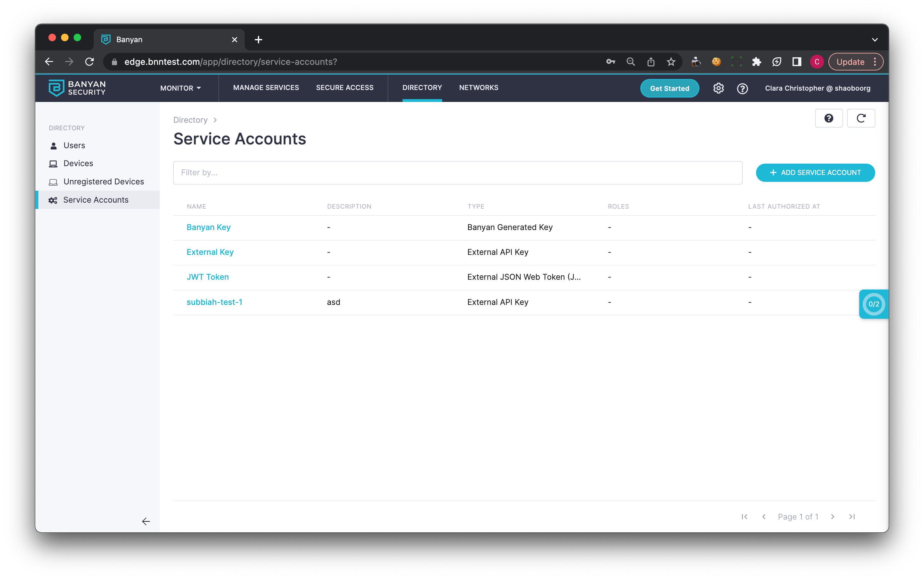Open the Chrome tab search chevron

[875, 39]
